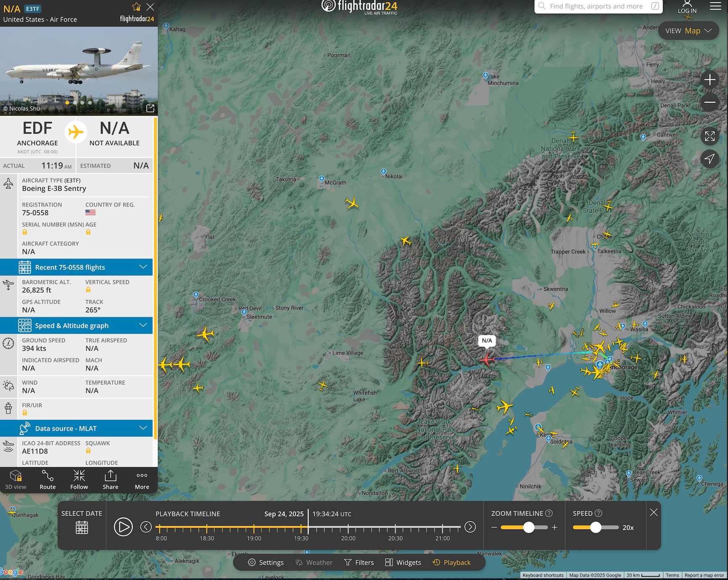Open the Settings menu
728x580 pixels.
(x=266, y=562)
